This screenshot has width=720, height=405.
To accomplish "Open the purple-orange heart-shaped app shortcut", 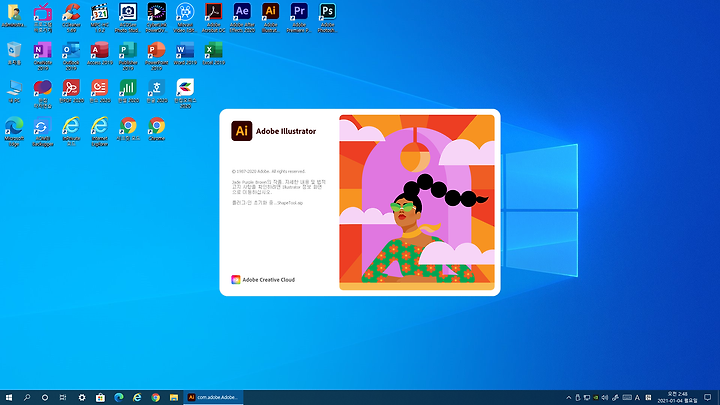I will (x=43, y=93).
